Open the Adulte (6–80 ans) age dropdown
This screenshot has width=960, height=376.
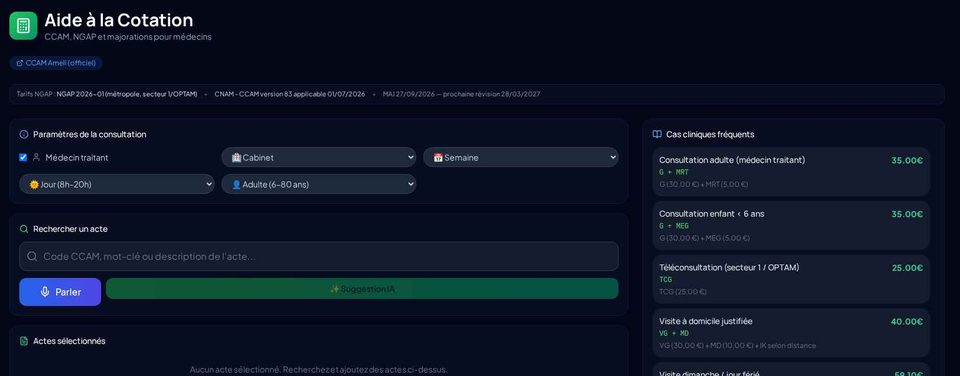click(318, 184)
